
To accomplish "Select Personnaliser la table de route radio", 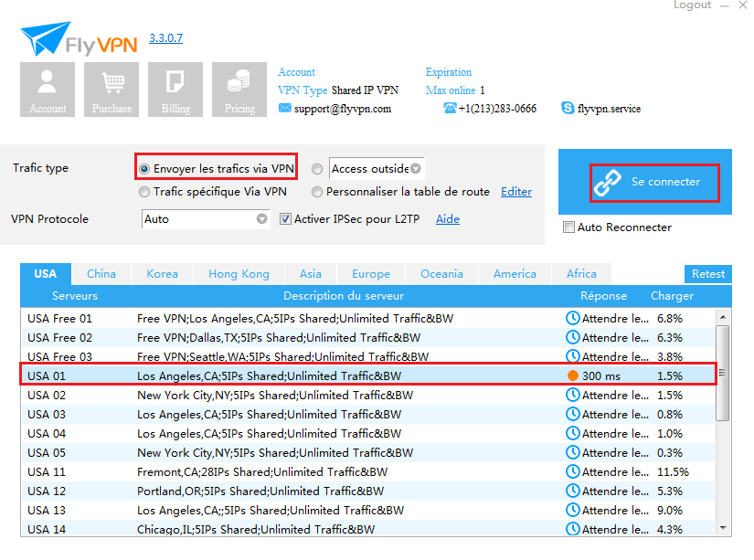I will click(x=317, y=192).
